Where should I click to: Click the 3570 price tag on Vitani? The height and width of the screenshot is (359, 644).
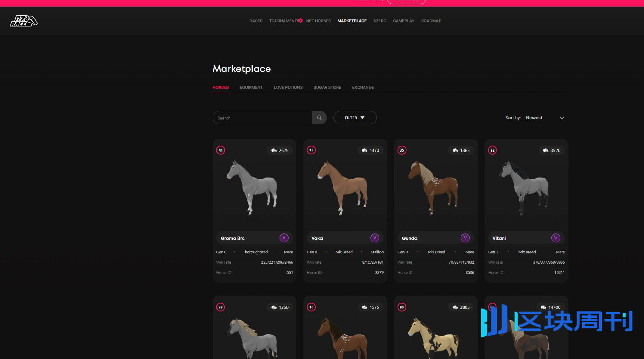(x=552, y=150)
